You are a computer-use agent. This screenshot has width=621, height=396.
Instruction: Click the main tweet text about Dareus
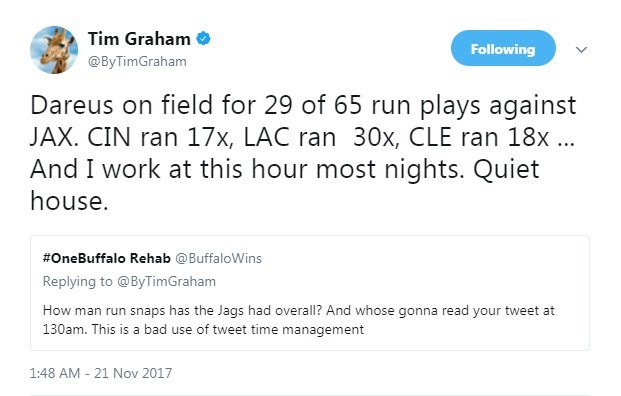(x=303, y=153)
